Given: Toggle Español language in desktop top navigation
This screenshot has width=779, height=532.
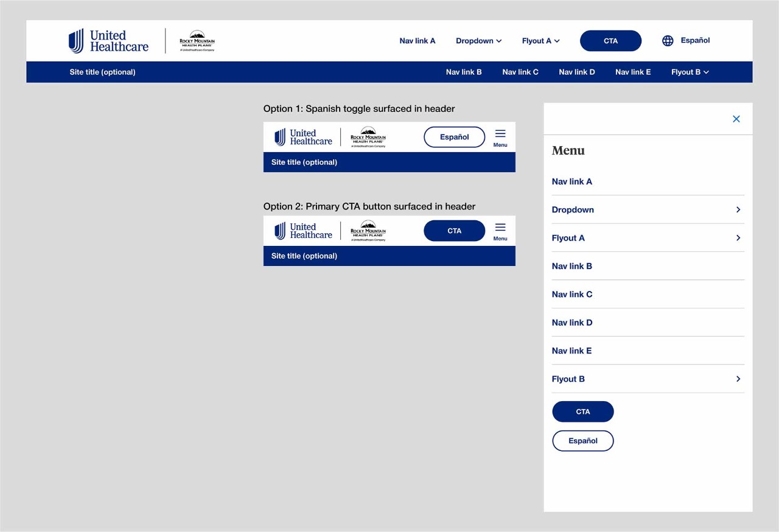Looking at the screenshot, I should 695,41.
